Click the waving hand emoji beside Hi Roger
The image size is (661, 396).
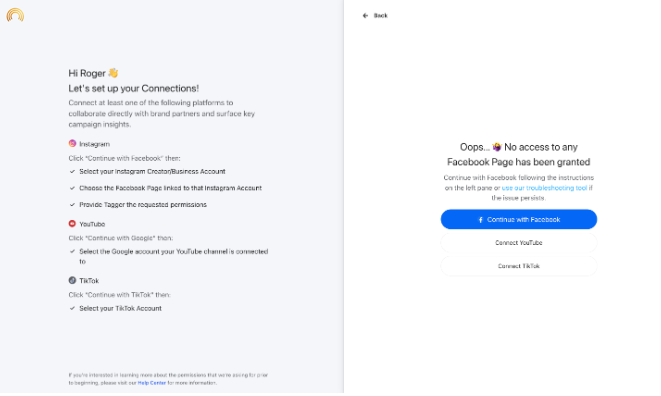(113, 73)
